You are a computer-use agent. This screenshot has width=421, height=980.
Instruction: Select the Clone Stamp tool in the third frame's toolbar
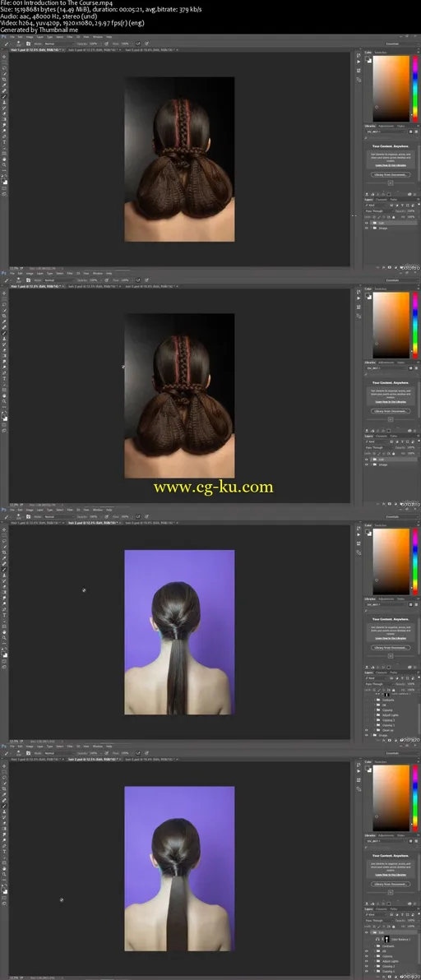tap(4, 575)
